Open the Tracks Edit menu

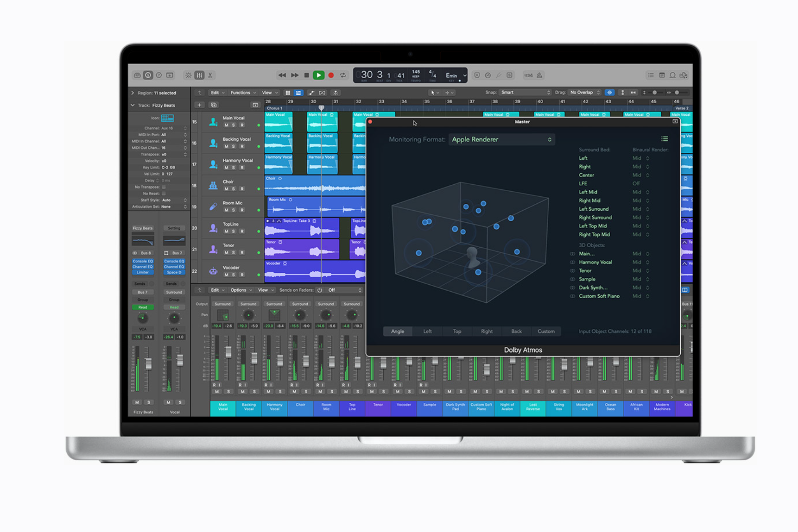(217, 93)
